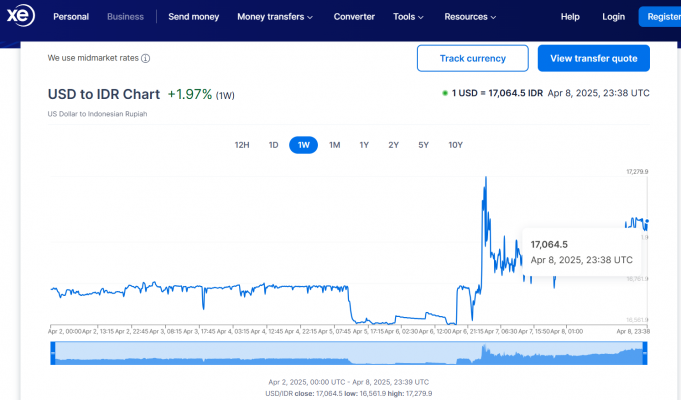Switch chart to 5Y range

pyautogui.click(x=423, y=145)
